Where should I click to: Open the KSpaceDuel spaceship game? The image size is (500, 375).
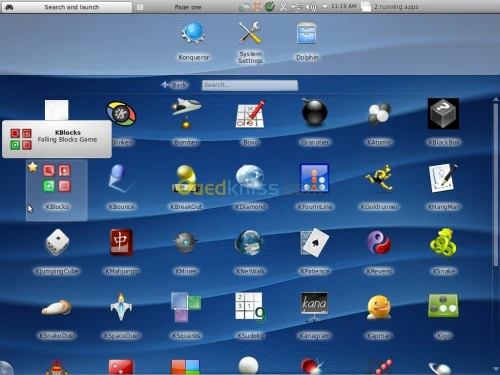pyautogui.click(x=122, y=316)
